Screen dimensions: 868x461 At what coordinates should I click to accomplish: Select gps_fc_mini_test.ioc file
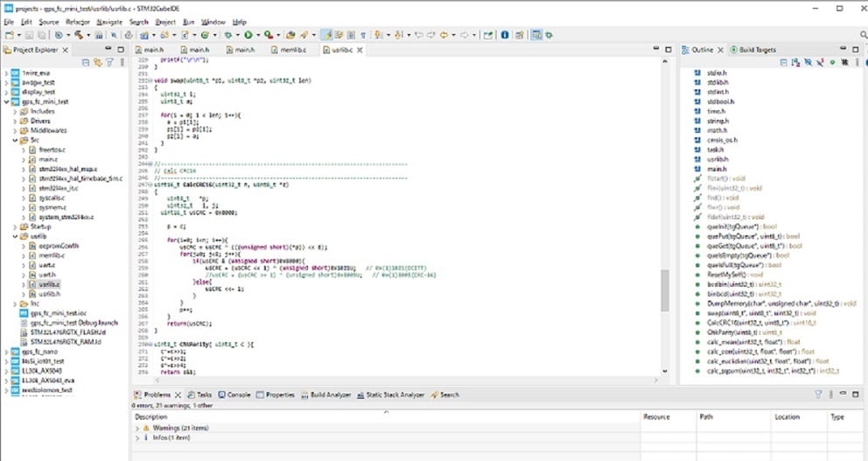(58, 313)
